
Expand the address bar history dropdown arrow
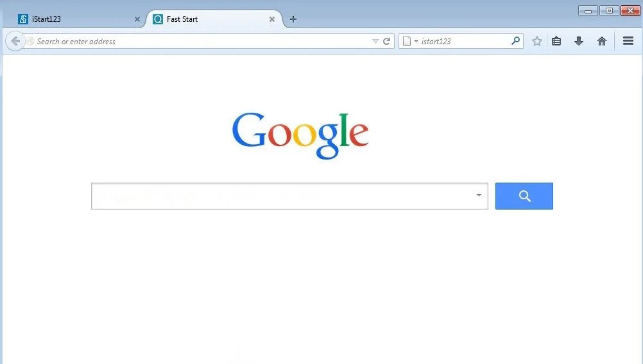point(375,42)
